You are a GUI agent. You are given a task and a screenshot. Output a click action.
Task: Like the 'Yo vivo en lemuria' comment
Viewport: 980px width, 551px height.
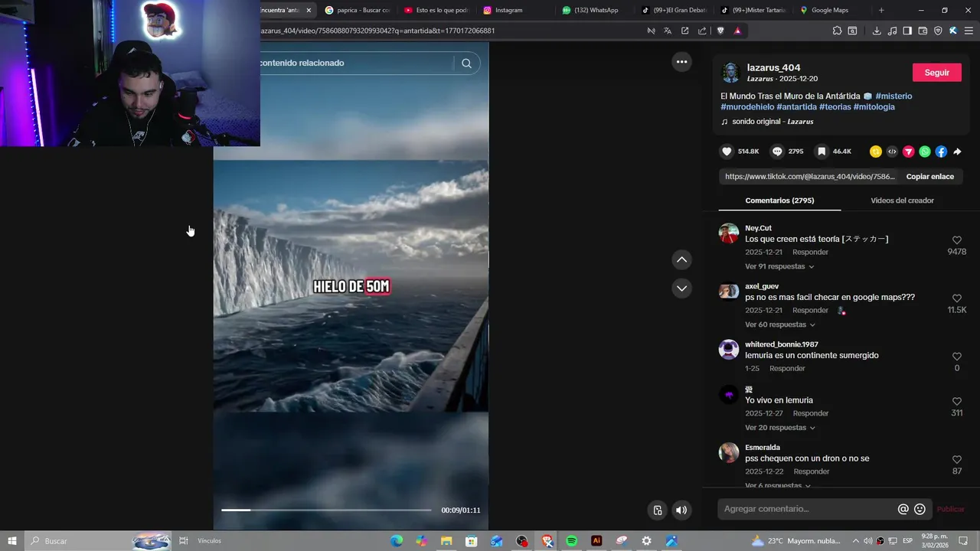pyautogui.click(x=957, y=402)
